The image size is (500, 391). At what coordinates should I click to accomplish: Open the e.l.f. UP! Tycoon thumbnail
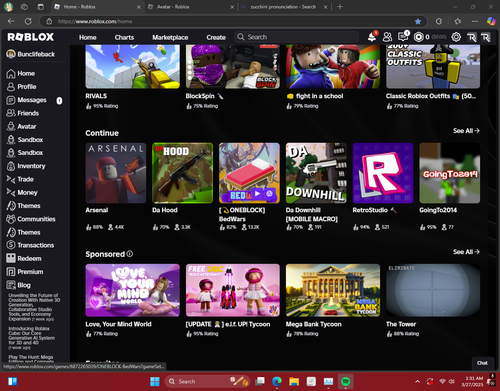click(x=233, y=290)
